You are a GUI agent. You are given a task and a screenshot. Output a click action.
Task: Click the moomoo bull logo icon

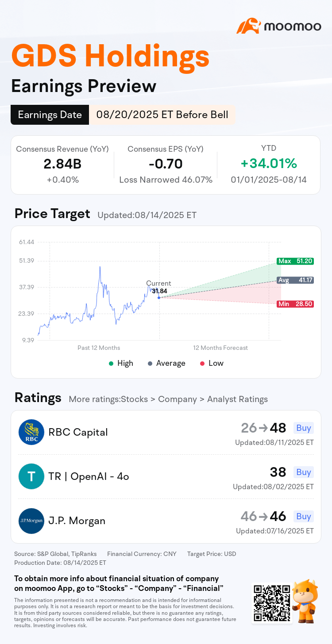coord(248,26)
